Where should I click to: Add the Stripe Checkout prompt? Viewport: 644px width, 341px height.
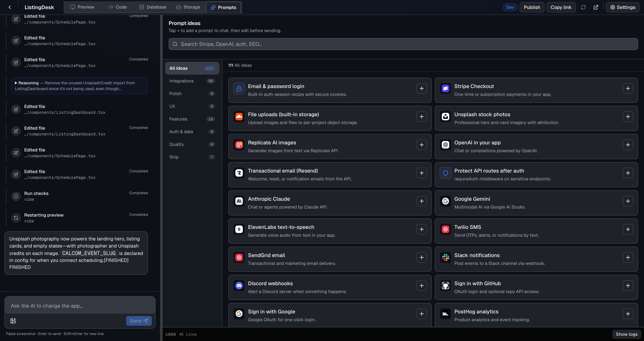pos(628,88)
